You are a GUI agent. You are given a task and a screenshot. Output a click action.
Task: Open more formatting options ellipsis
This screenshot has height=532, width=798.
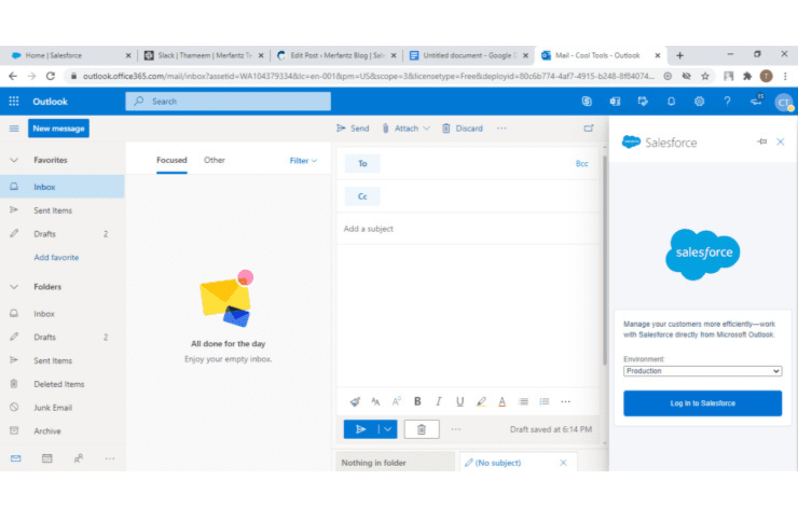[565, 402]
